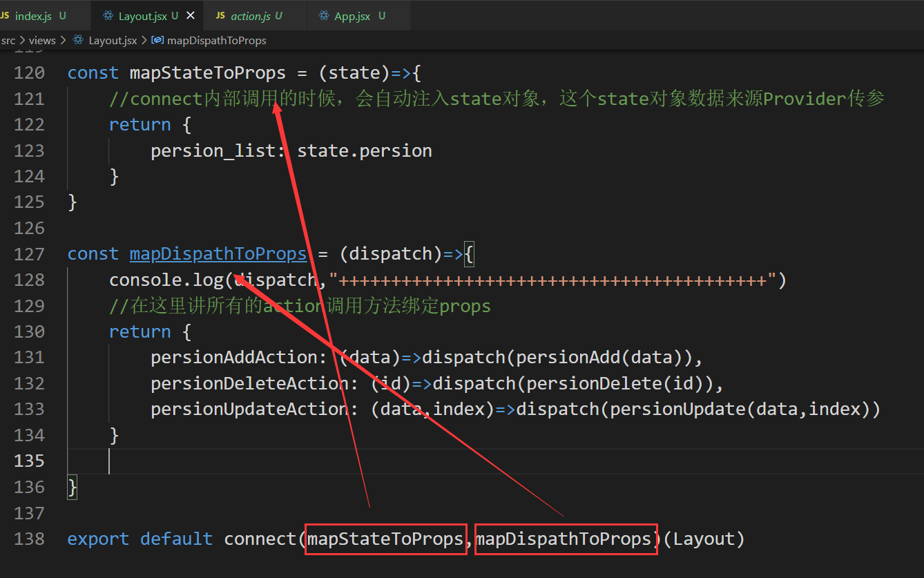Switch to the index.js tab
The width and height of the screenshot is (924, 578).
[x=33, y=15]
